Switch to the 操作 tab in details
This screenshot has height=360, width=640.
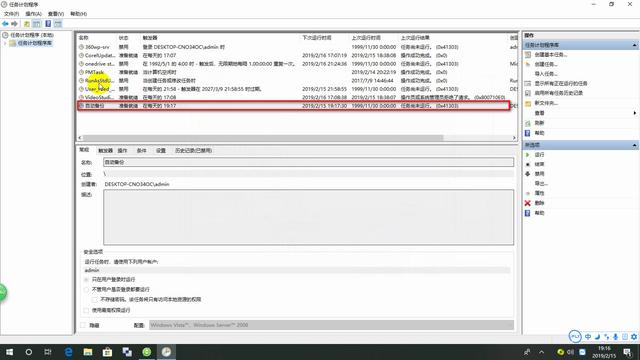tap(122, 151)
